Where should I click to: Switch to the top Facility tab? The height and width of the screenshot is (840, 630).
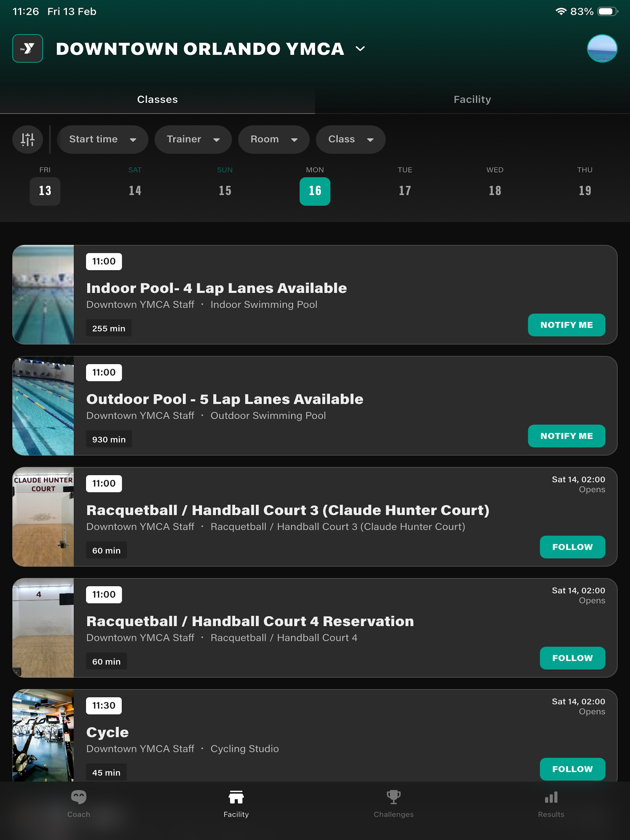(472, 100)
